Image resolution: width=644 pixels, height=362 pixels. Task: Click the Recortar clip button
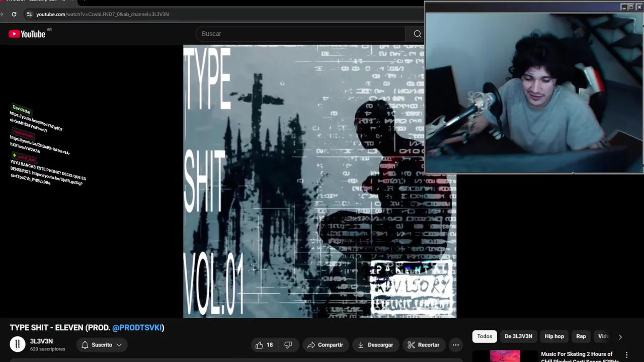[x=424, y=345]
